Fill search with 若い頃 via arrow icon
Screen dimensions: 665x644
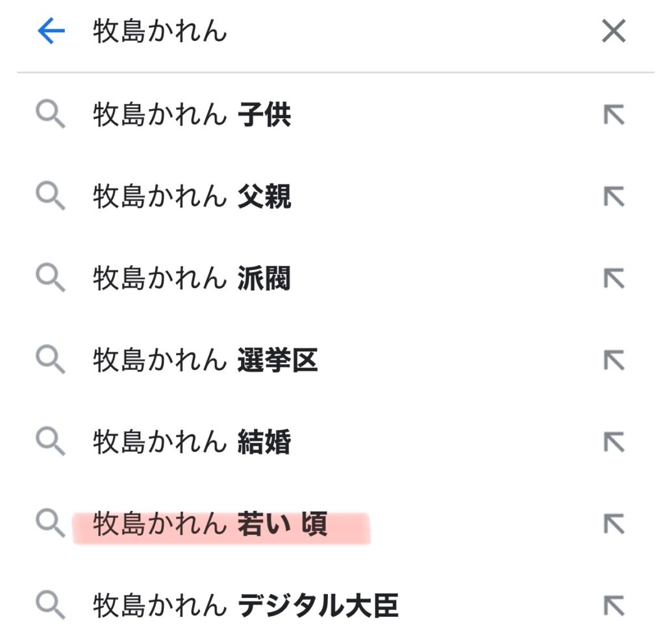pos(613,524)
